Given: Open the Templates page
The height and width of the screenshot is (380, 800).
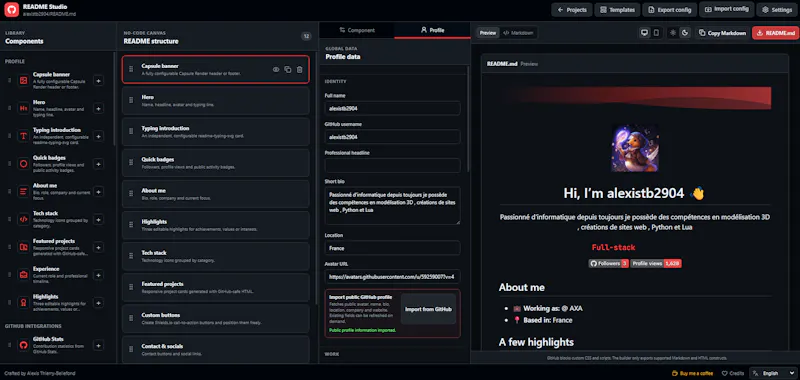Looking at the screenshot, I should coord(617,10).
